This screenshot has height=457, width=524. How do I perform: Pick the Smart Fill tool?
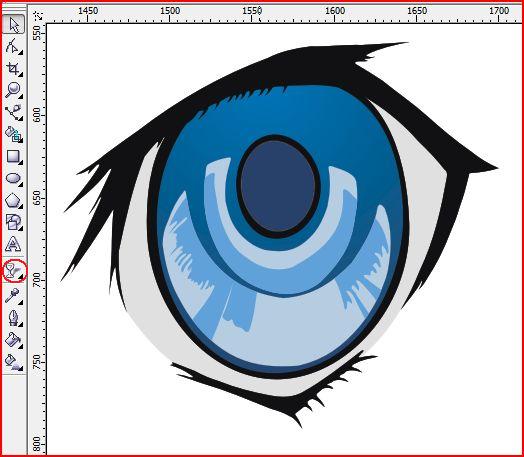pyautogui.click(x=13, y=134)
